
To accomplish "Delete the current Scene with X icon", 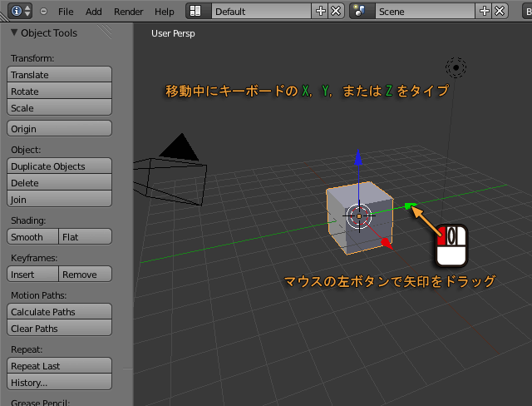I will tap(500, 12).
